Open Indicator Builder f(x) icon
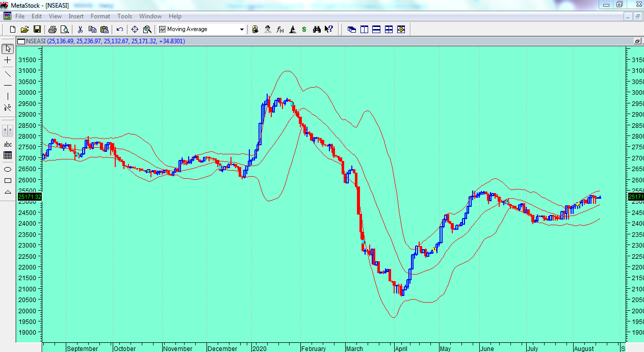 click(280, 30)
